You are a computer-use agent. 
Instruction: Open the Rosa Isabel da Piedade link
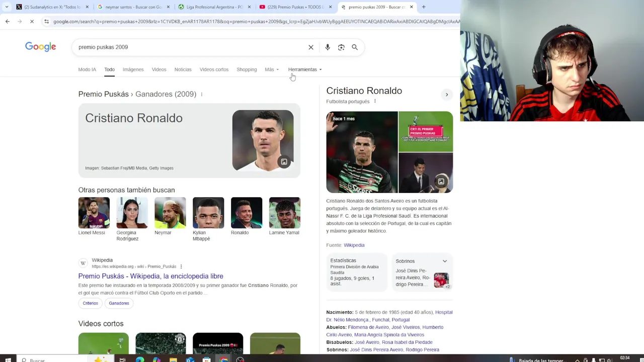tap(407, 342)
